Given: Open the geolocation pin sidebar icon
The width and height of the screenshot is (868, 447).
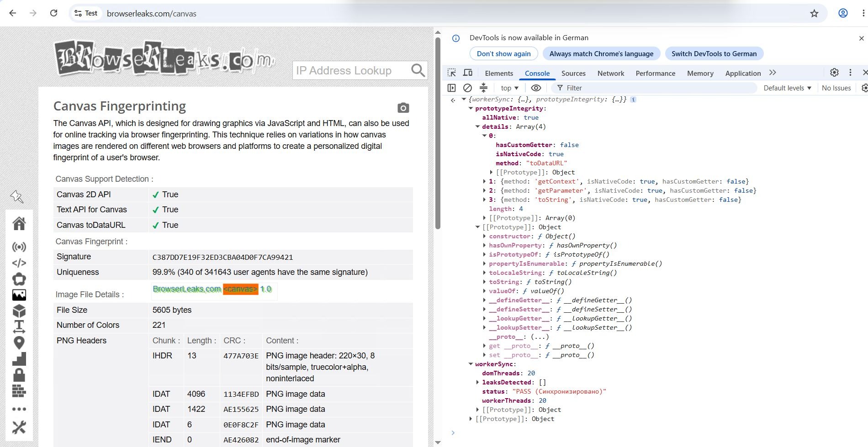Looking at the screenshot, I should (19, 342).
